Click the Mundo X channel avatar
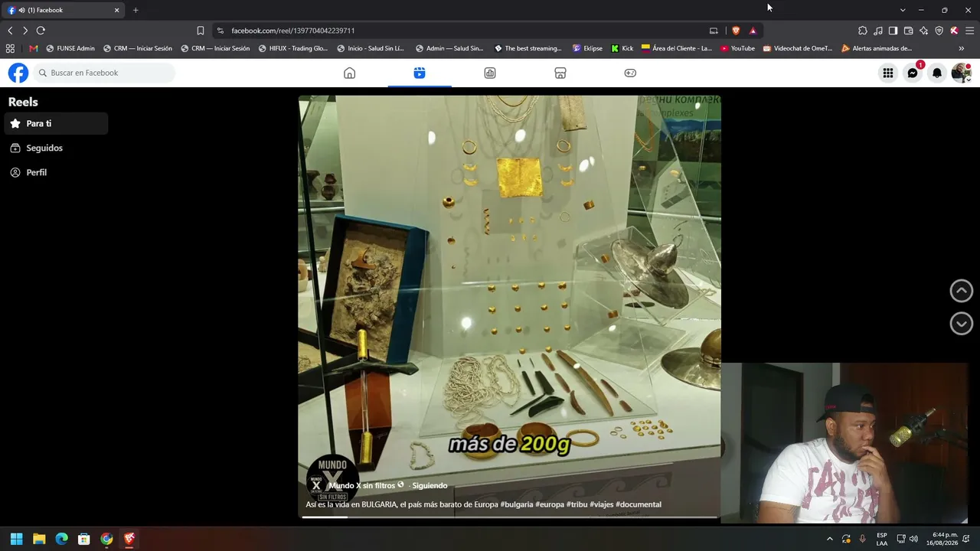Viewport: 980px width, 551px height. [316, 485]
